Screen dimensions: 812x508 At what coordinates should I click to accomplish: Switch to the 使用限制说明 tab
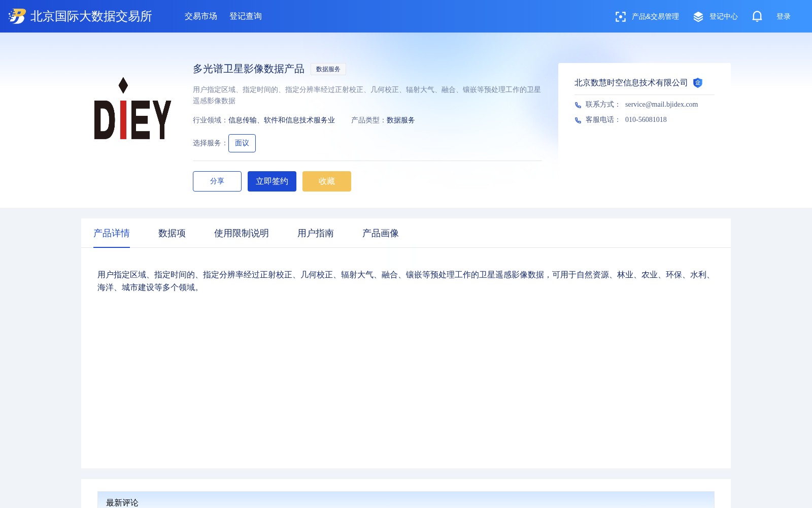[x=242, y=233]
